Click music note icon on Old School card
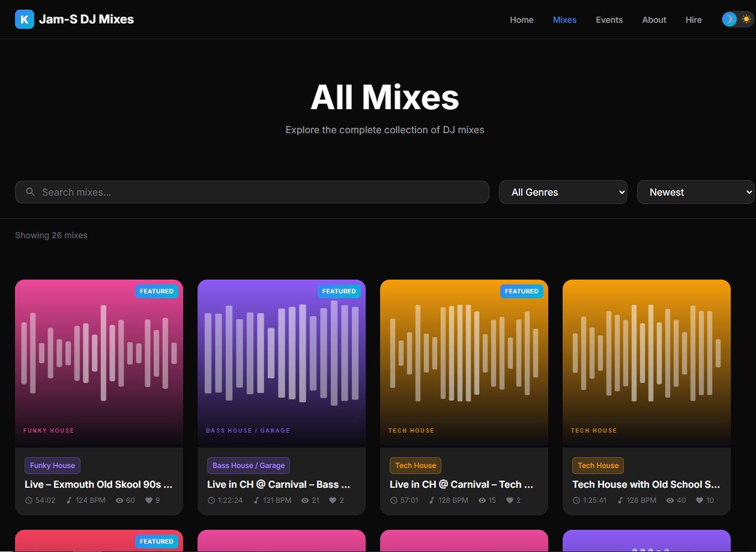Screen dimensions: 756x552 (620, 500)
